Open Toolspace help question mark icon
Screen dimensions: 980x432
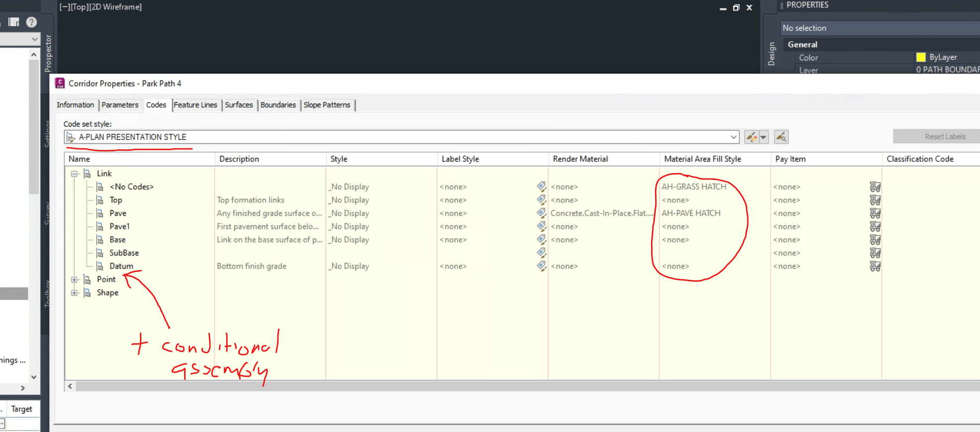coord(31,22)
